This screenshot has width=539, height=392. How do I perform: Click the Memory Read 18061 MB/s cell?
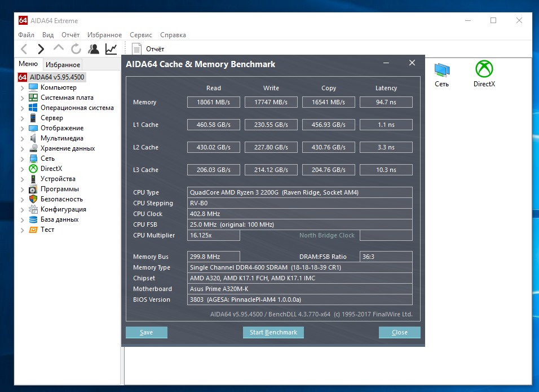[x=214, y=102]
